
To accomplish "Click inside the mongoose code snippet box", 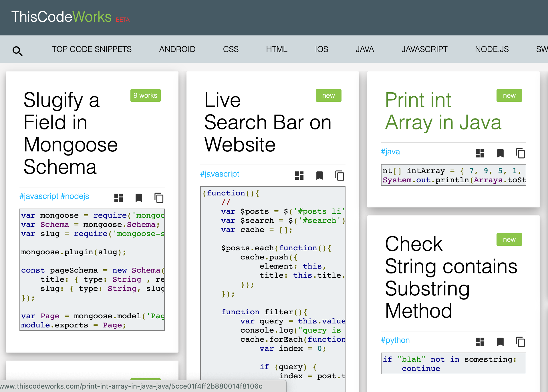I will [92, 270].
